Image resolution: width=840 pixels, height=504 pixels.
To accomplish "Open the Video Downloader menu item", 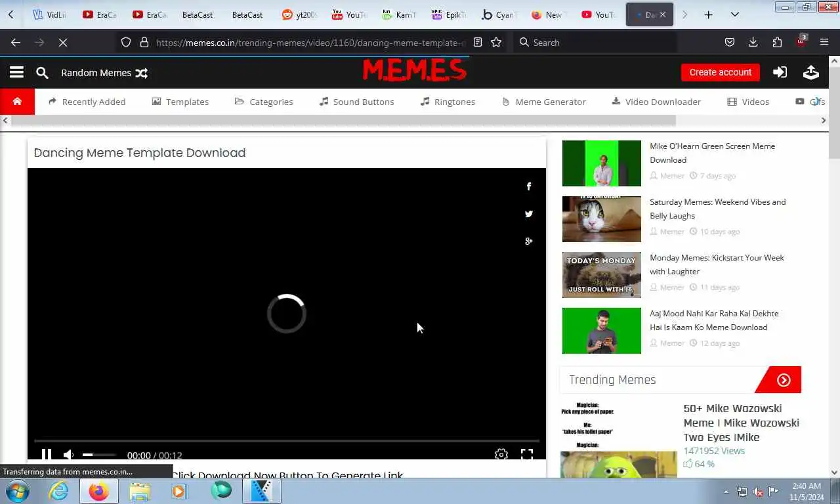I will pos(656,102).
